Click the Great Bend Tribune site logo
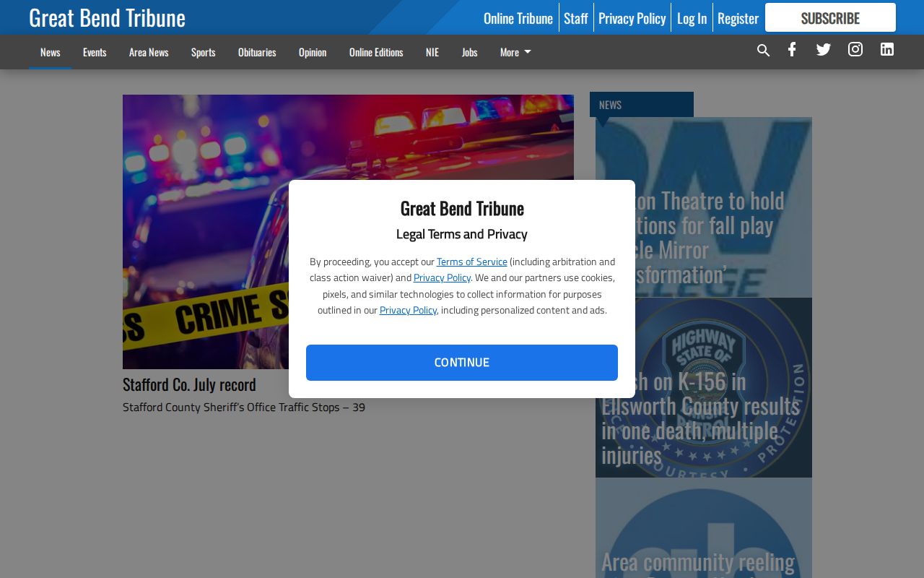This screenshot has width=924, height=578. coord(107,17)
